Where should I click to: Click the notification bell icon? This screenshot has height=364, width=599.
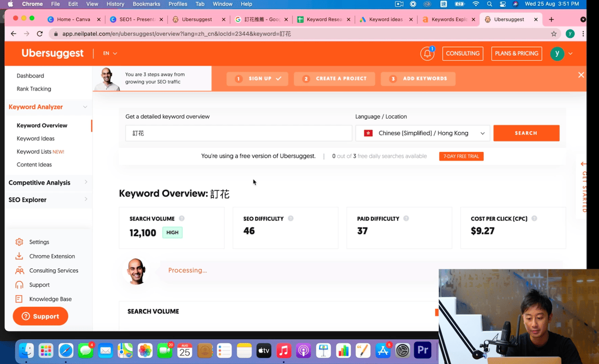click(427, 54)
